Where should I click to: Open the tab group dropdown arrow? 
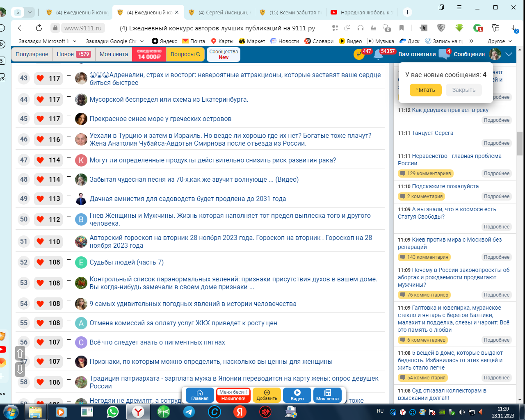click(x=30, y=12)
